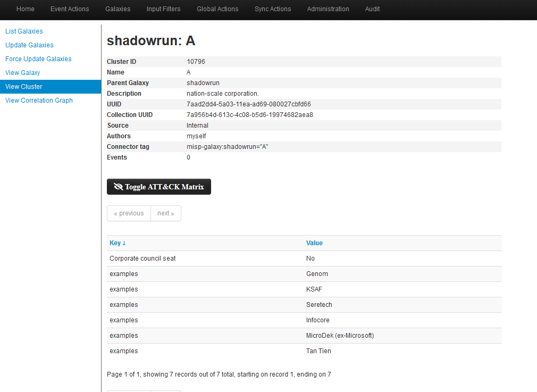This screenshot has height=392, width=537.
Task: Click the eye-slash icon on ATT&CK button
Action: click(x=118, y=187)
